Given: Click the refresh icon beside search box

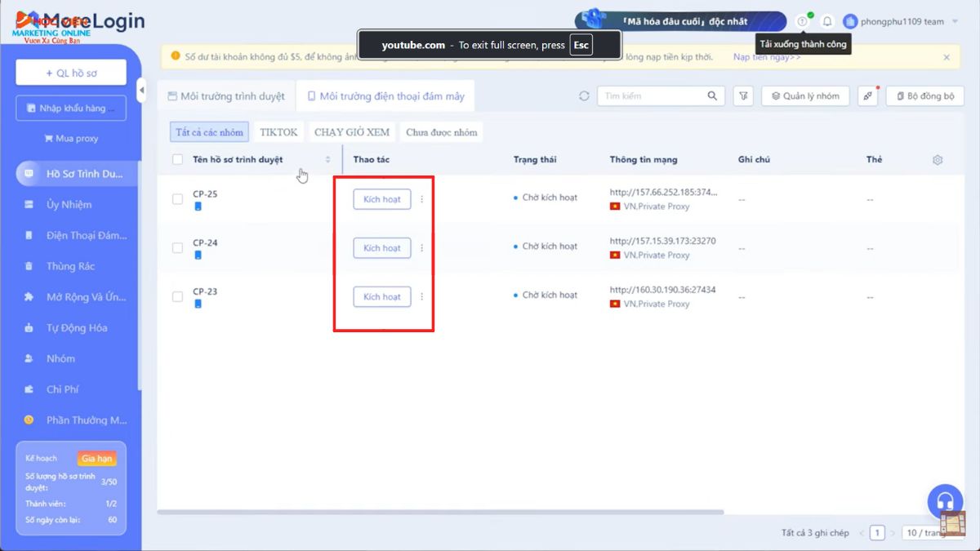Looking at the screenshot, I should pos(584,96).
